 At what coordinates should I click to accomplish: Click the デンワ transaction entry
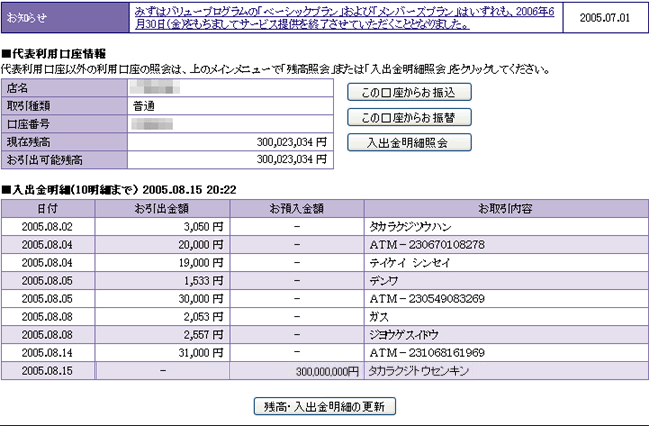click(384, 281)
